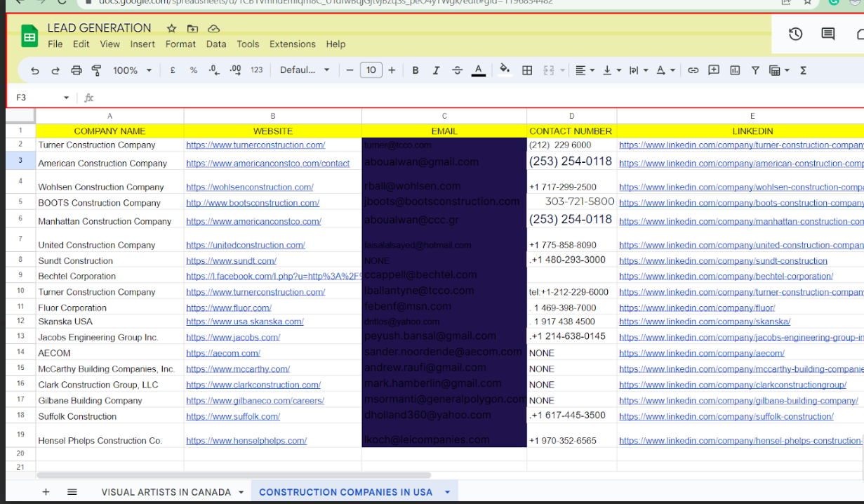864x504 pixels.
Task: Open text rotation dropdown
Action: (x=665, y=70)
